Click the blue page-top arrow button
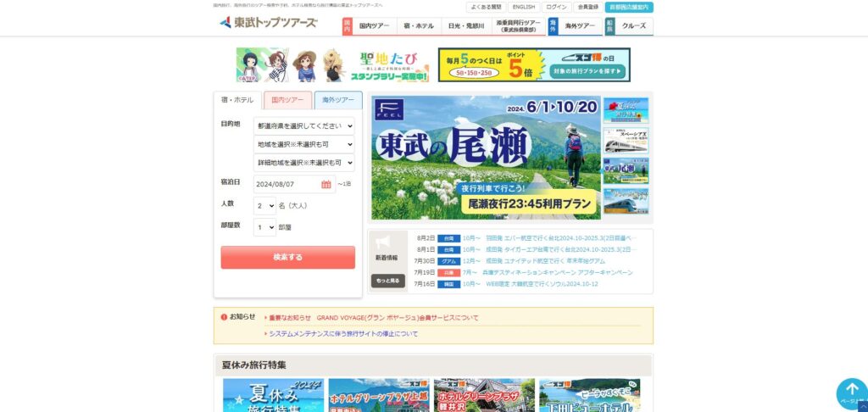Screen dimensions: 868x412 (851, 393)
